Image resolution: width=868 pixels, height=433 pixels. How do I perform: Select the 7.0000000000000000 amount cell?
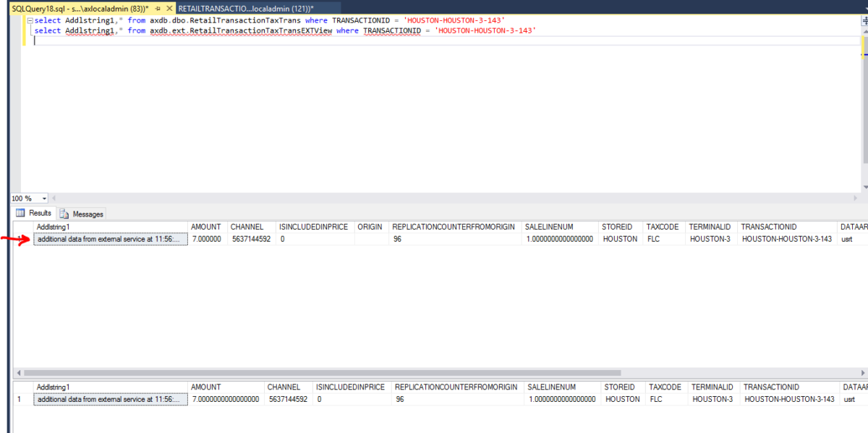tap(227, 399)
